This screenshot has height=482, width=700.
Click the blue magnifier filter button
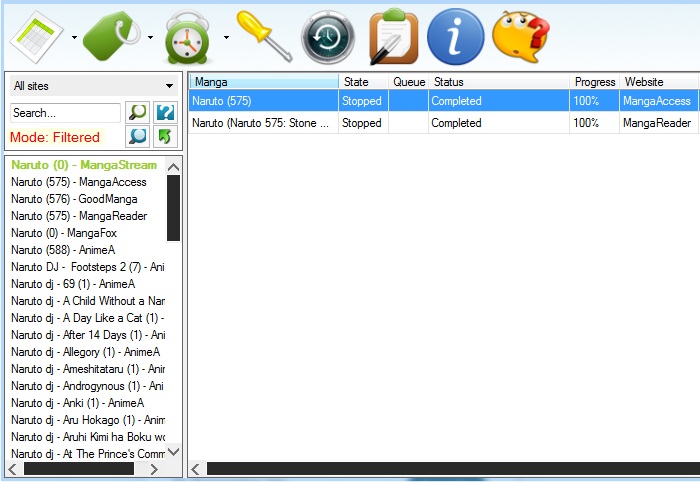(x=138, y=136)
